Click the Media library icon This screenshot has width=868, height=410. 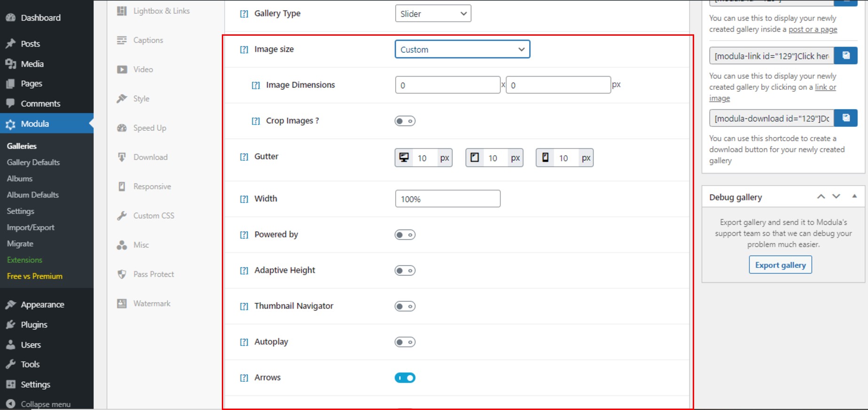click(10, 64)
